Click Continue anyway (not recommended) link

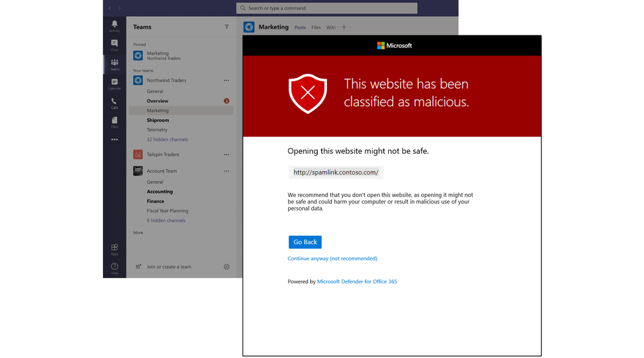[332, 258]
